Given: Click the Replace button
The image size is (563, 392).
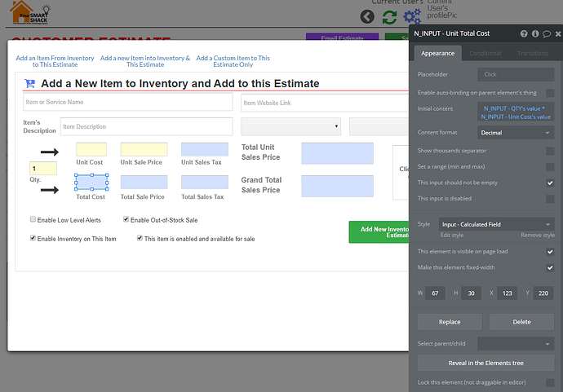Looking at the screenshot, I should coord(450,322).
